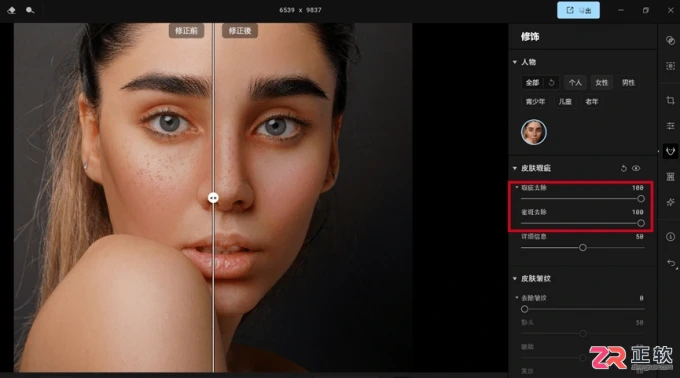Click the 修饰 panel title
This screenshot has height=378, width=680.
[530, 37]
